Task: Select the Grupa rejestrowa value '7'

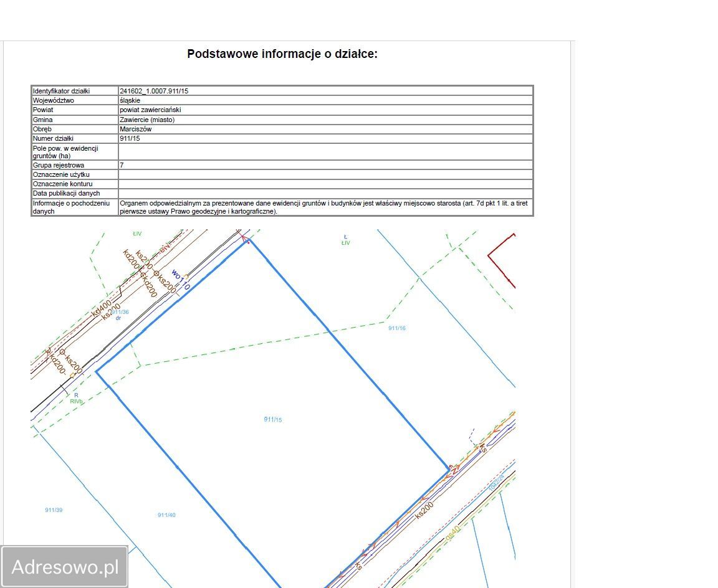Action: (122, 164)
